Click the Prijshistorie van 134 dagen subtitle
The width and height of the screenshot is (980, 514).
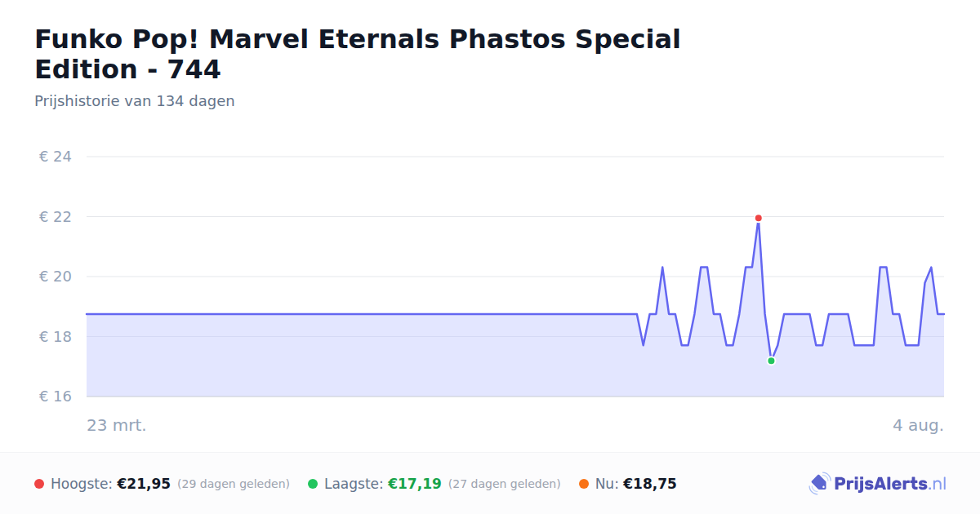[x=135, y=101]
